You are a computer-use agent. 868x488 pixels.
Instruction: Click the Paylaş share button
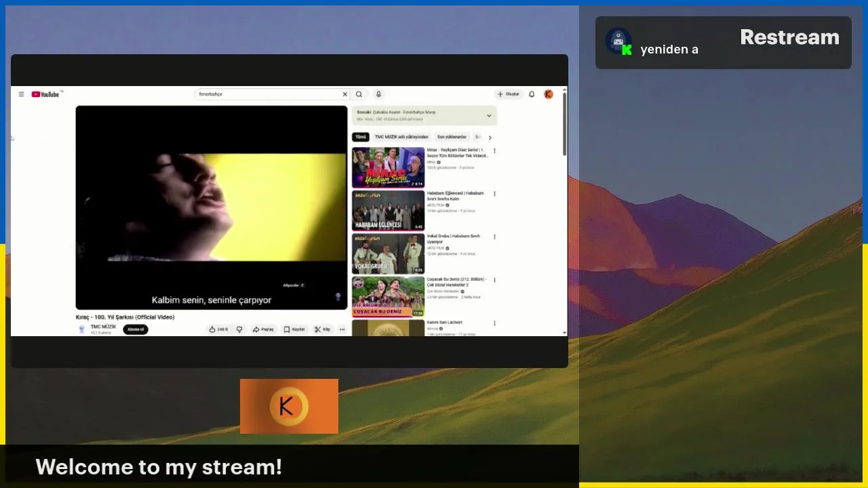[263, 329]
